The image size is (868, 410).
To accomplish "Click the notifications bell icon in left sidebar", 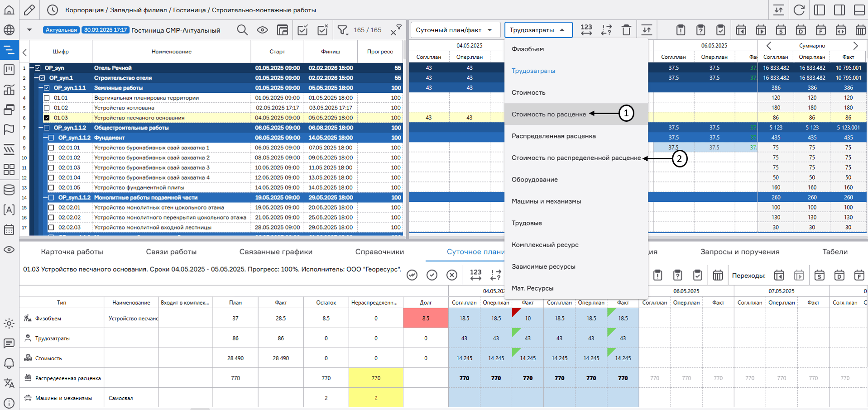I will [9, 363].
